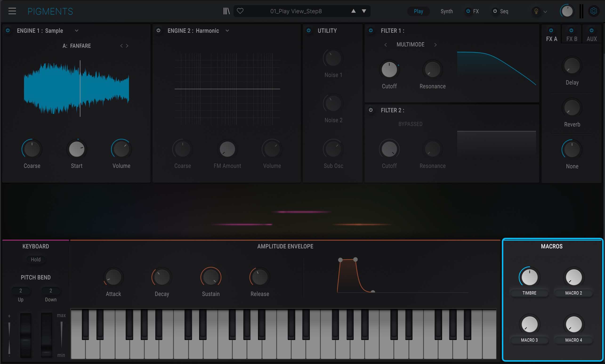Select the FX B tab
Image resolution: width=605 pixels, height=364 pixels.
point(572,39)
